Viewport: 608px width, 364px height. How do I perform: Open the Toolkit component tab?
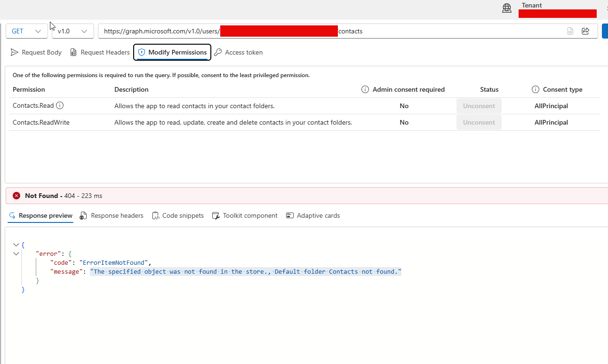pos(245,215)
